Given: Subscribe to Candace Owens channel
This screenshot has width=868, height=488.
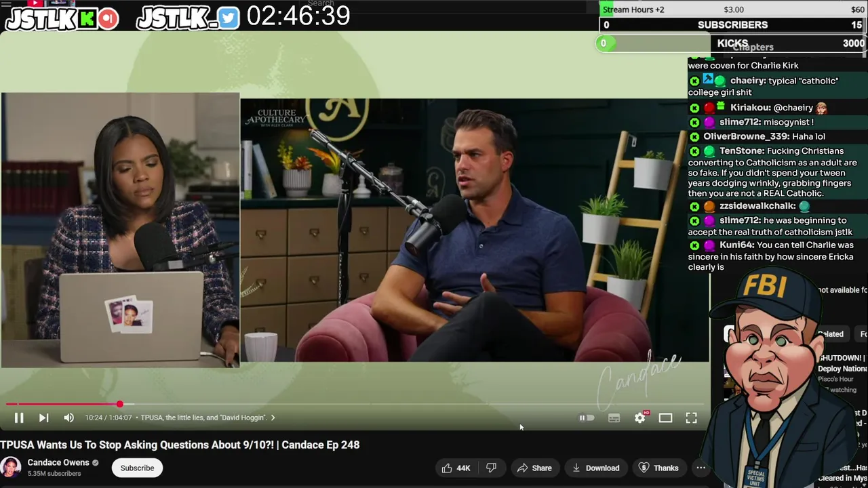Looking at the screenshot, I should coord(137,468).
